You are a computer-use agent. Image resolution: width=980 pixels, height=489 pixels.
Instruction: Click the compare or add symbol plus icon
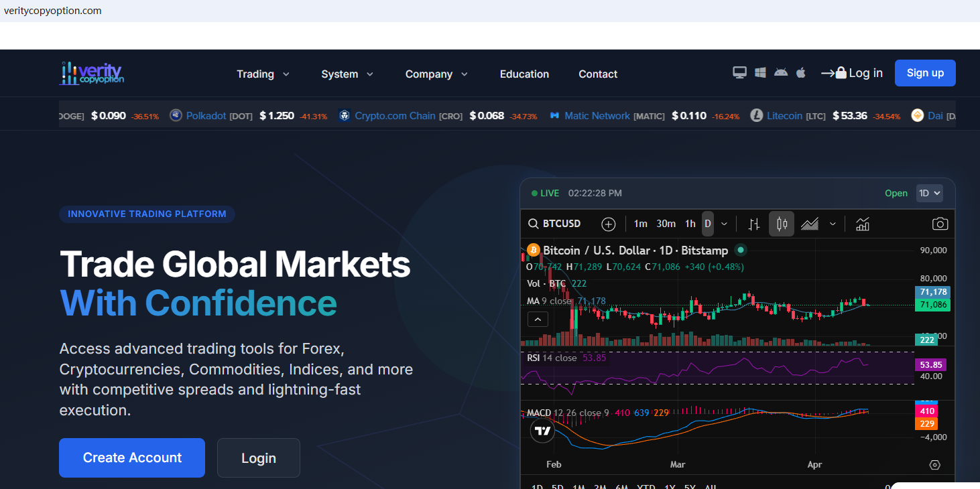tap(608, 224)
